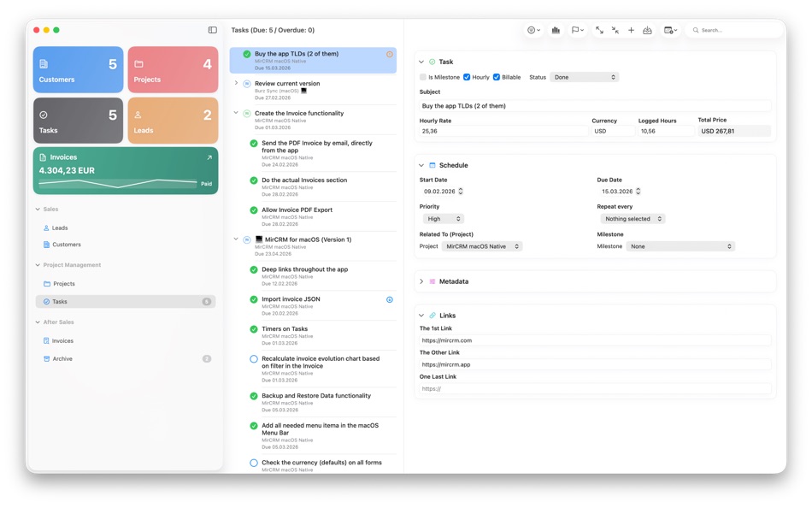Screen dimensions: 812x508
Task: Toggle the sidebar panel icon
Action: tap(212, 30)
